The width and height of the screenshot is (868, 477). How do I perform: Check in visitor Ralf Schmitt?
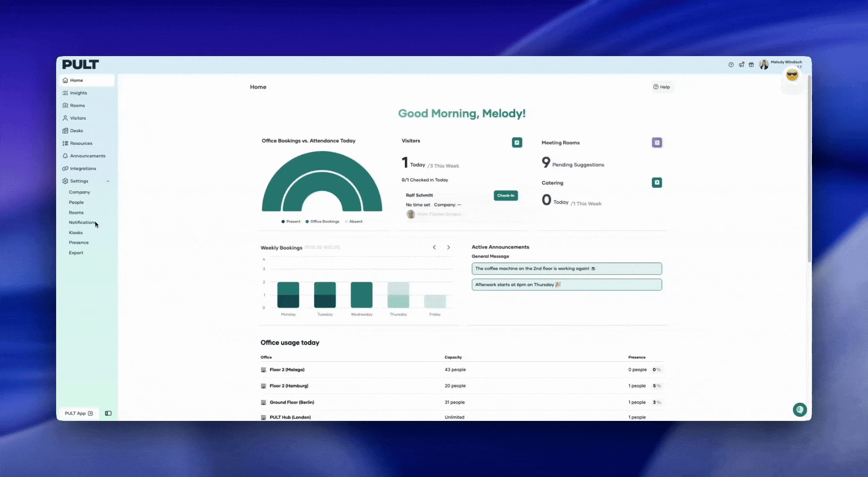pos(506,196)
